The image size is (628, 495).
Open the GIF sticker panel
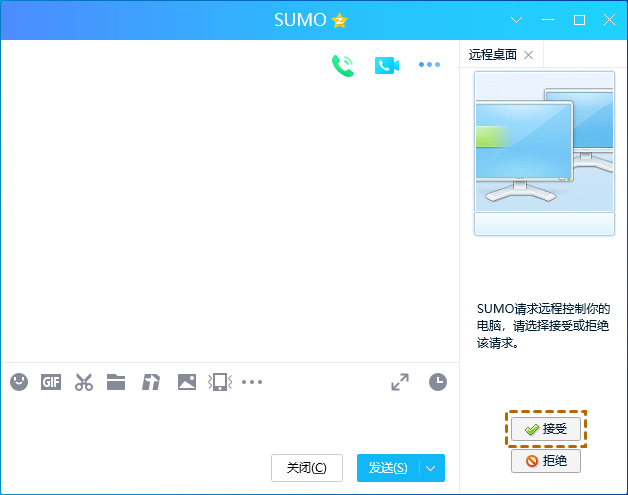[x=51, y=382]
